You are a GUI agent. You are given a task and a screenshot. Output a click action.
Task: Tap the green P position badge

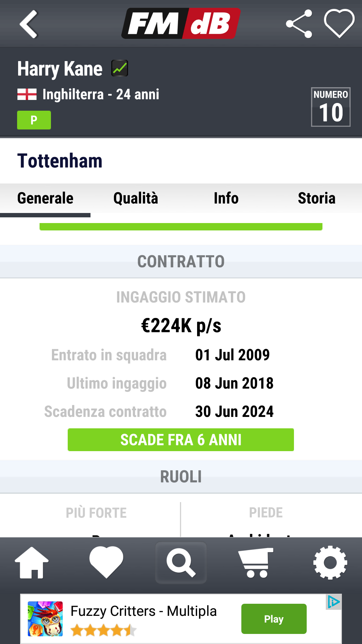tap(34, 120)
